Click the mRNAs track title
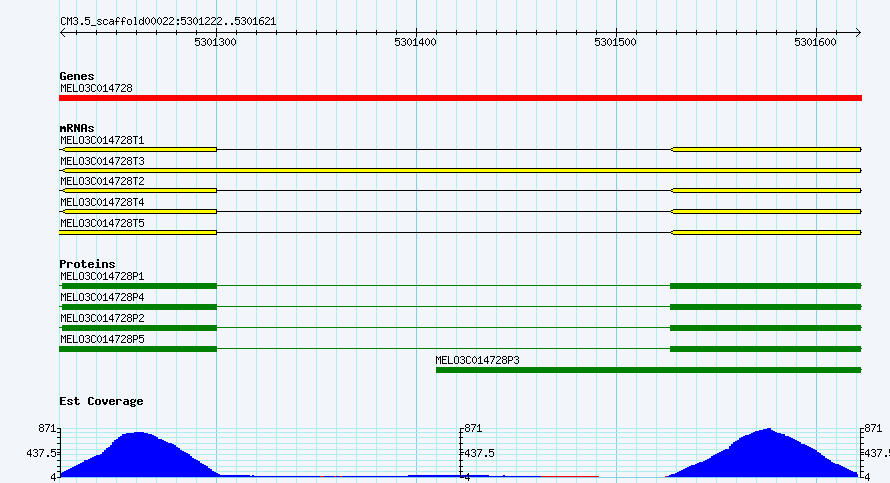The height and width of the screenshot is (483, 890). pos(77,128)
